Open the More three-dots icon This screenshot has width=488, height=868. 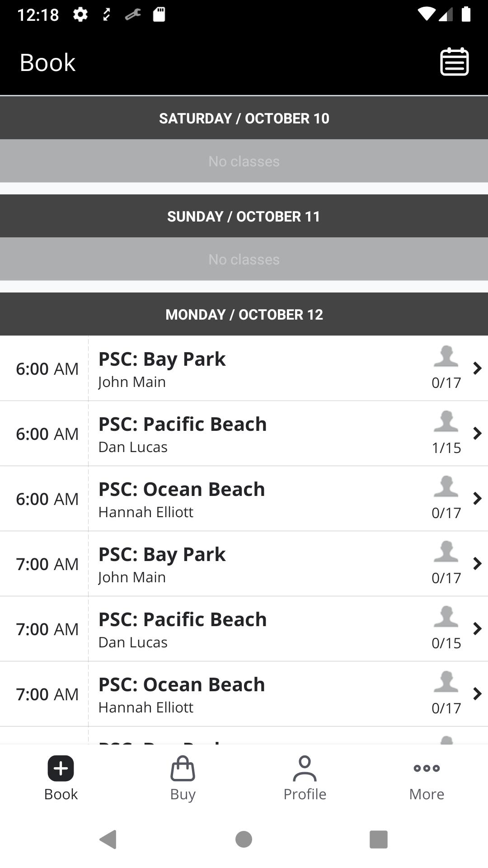(x=427, y=768)
